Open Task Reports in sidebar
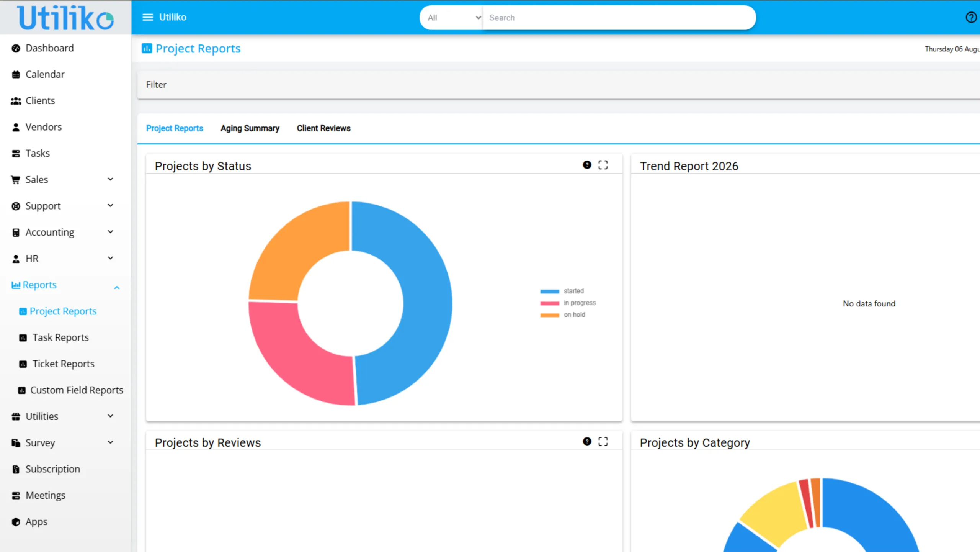Image resolution: width=980 pixels, height=552 pixels. tap(60, 337)
